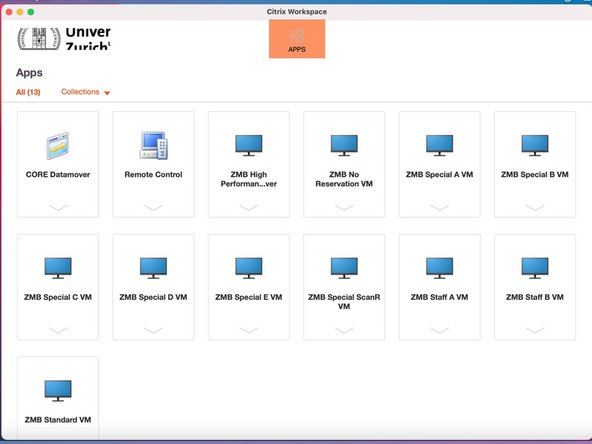
Task: Expand chevron under ZMB Special C VM
Action: click(58, 330)
